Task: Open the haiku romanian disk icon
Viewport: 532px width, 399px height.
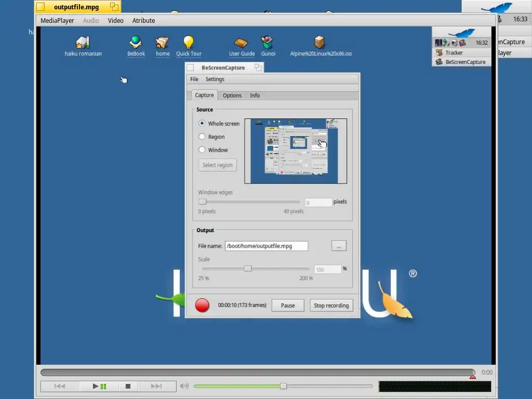Action: click(83, 43)
